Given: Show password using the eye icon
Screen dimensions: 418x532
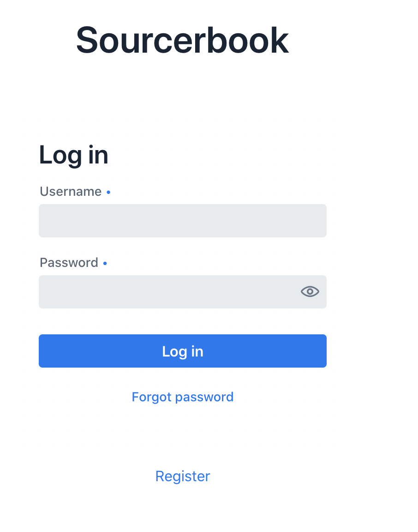Looking at the screenshot, I should [310, 291].
